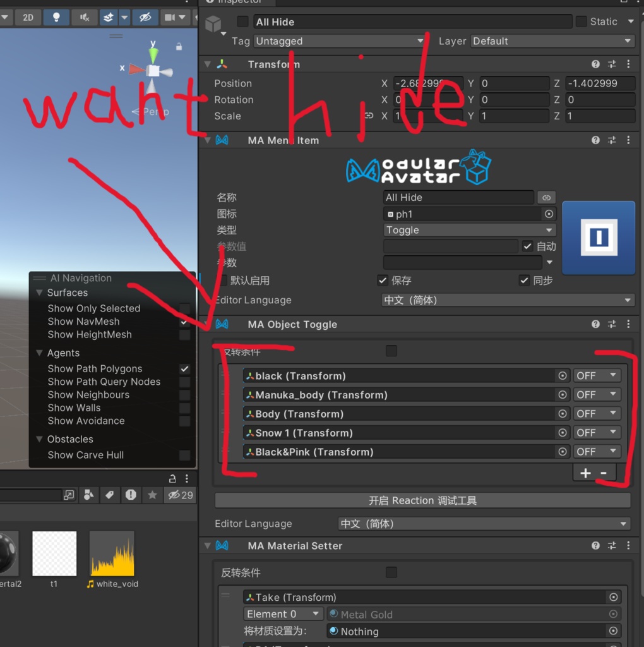Toggle the 保存 checkbox
This screenshot has height=647, width=644.
click(x=383, y=281)
